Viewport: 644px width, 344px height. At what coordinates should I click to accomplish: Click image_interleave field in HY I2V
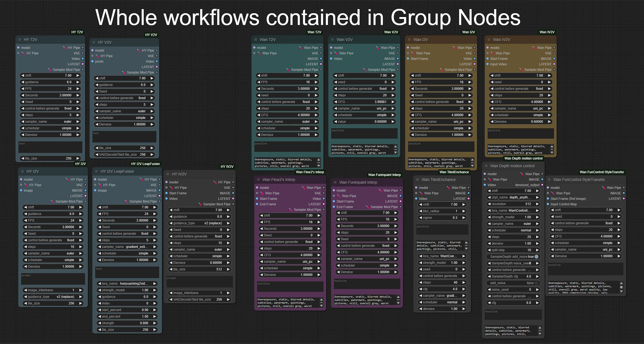coord(53,290)
